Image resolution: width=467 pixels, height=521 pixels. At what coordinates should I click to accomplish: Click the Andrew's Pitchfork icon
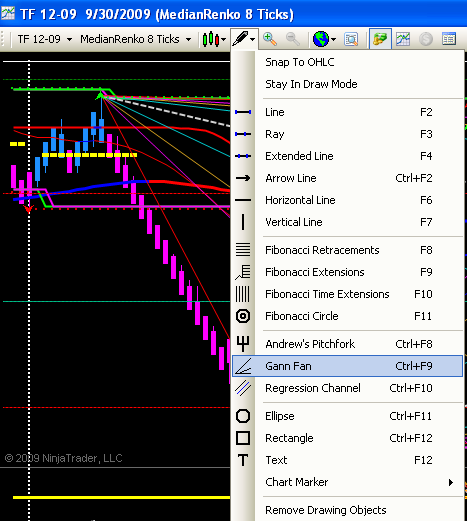(x=243, y=344)
